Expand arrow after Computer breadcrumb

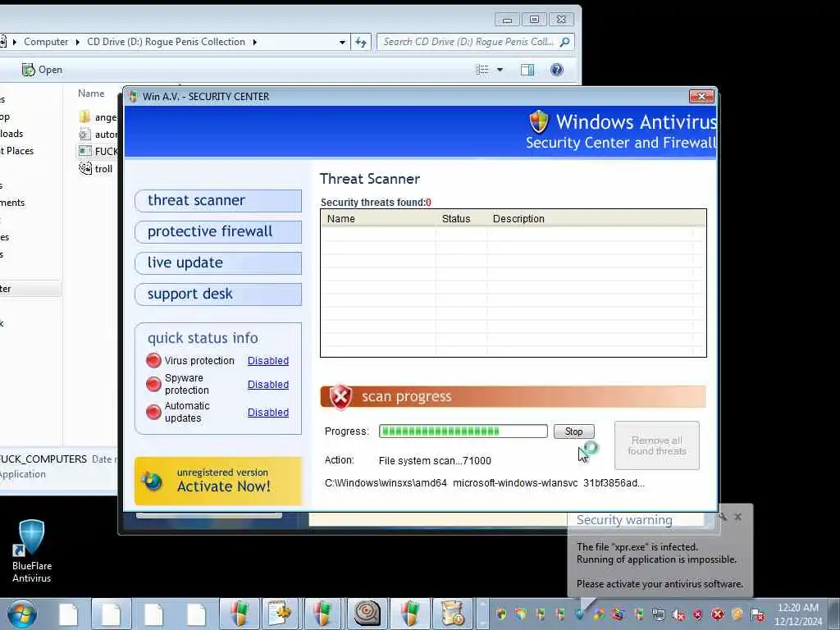tap(78, 42)
